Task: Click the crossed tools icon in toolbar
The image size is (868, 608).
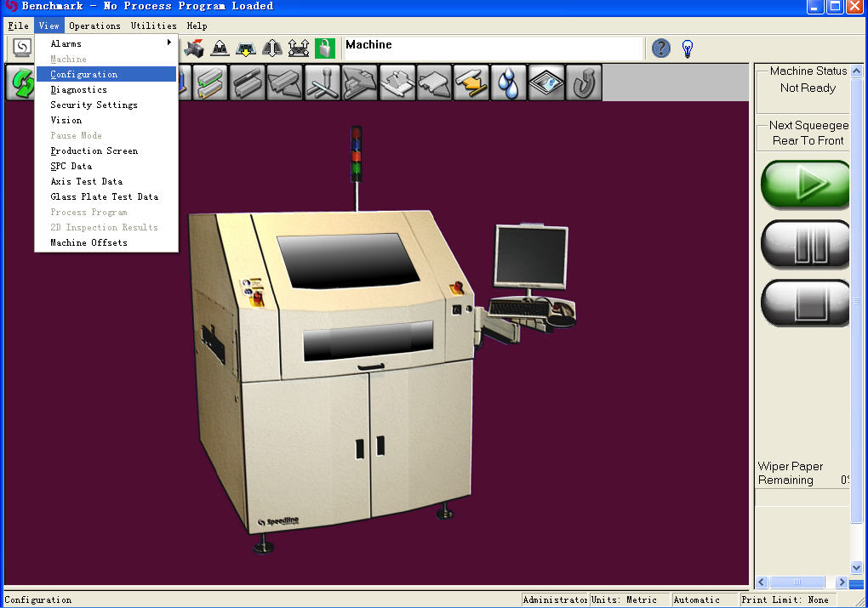Action: (322, 83)
